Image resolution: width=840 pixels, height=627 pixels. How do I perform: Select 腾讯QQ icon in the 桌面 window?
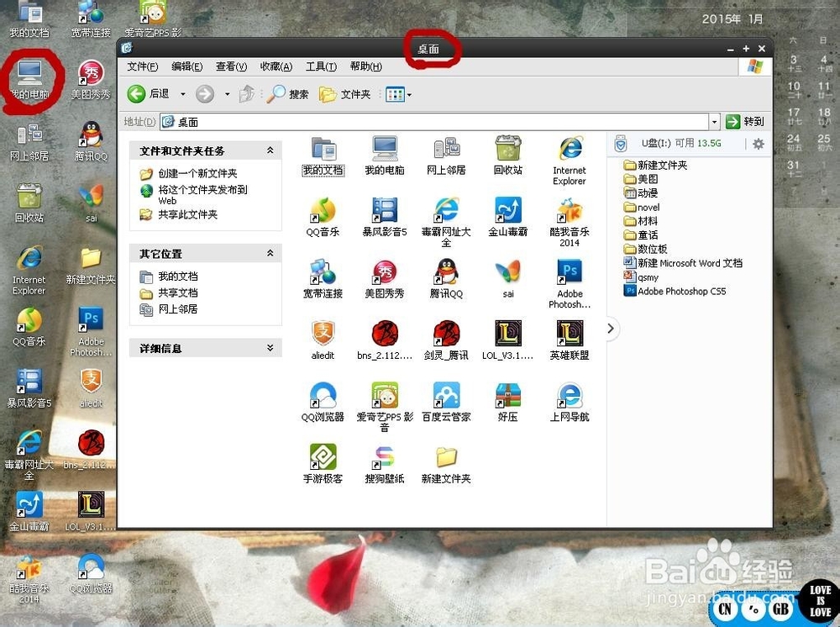click(446, 279)
